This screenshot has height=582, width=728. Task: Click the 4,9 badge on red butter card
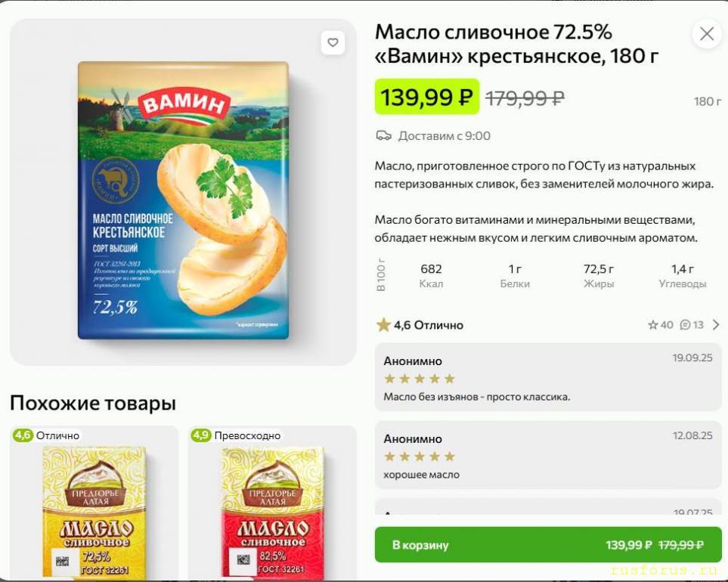click(201, 435)
